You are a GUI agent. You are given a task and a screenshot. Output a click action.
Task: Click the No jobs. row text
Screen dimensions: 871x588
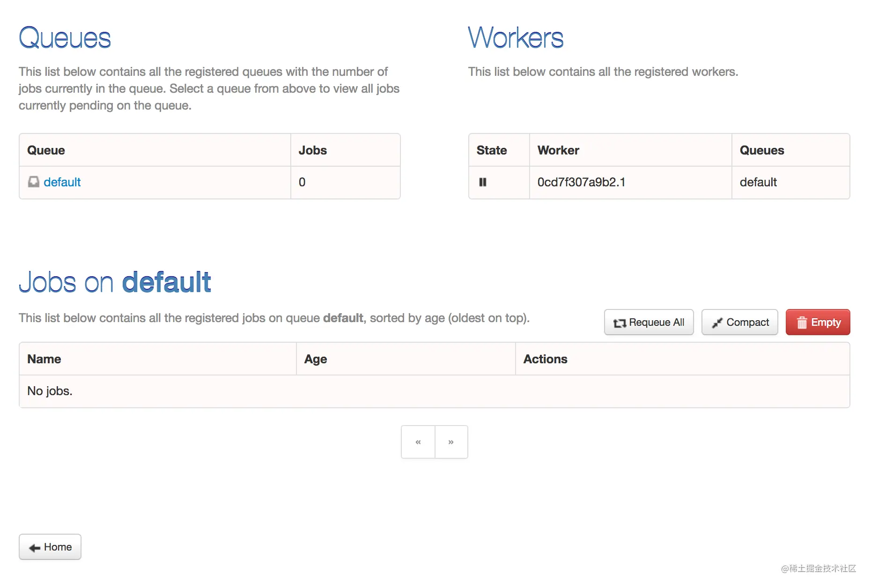click(x=50, y=391)
